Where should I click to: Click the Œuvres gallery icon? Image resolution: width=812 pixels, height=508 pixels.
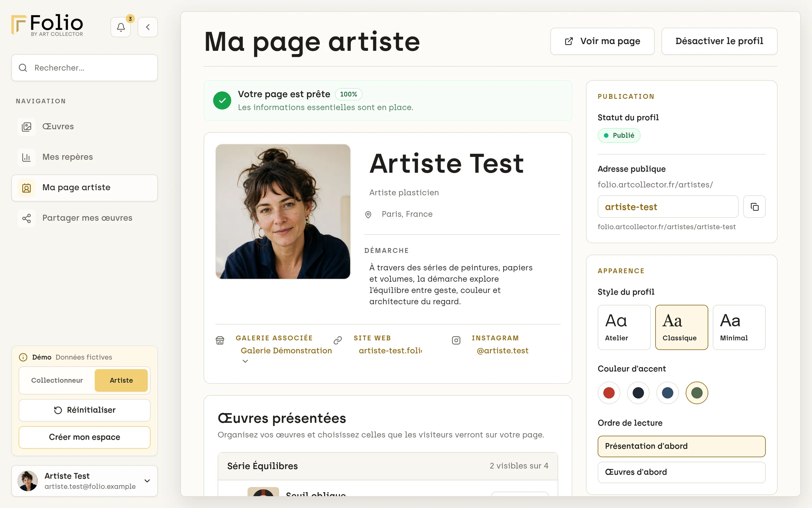27,127
